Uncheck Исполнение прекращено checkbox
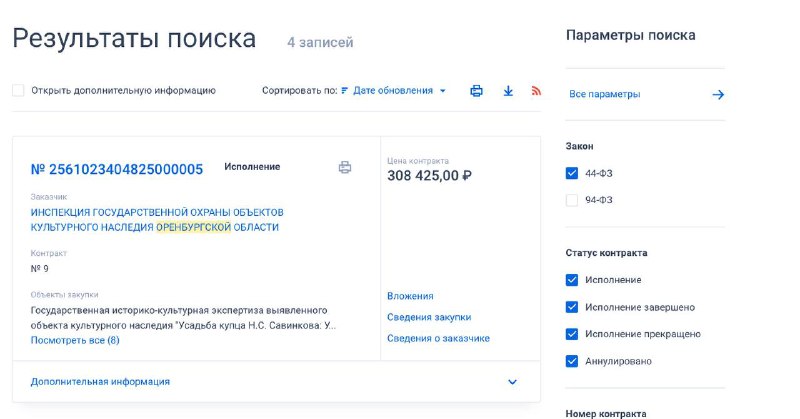The image size is (800, 419). coord(572,334)
